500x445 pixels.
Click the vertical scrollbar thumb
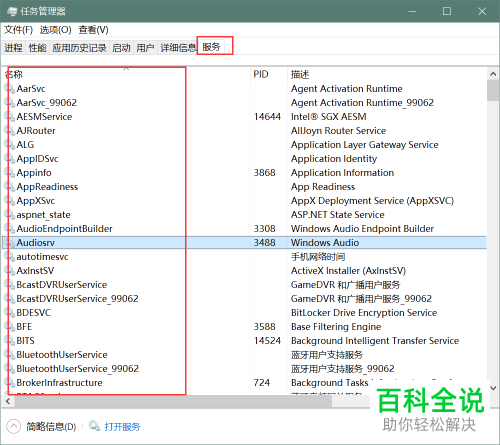click(493, 90)
